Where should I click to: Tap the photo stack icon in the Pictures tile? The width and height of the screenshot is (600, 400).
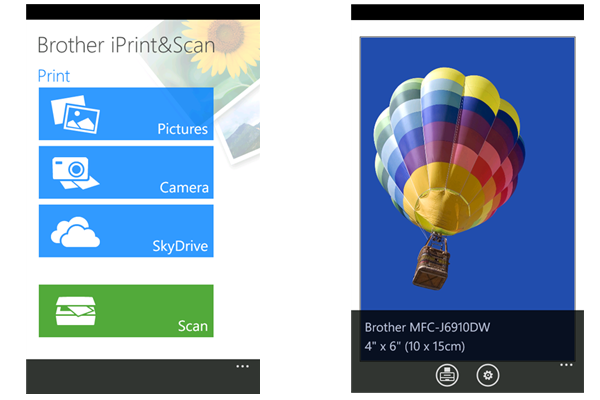(x=75, y=114)
